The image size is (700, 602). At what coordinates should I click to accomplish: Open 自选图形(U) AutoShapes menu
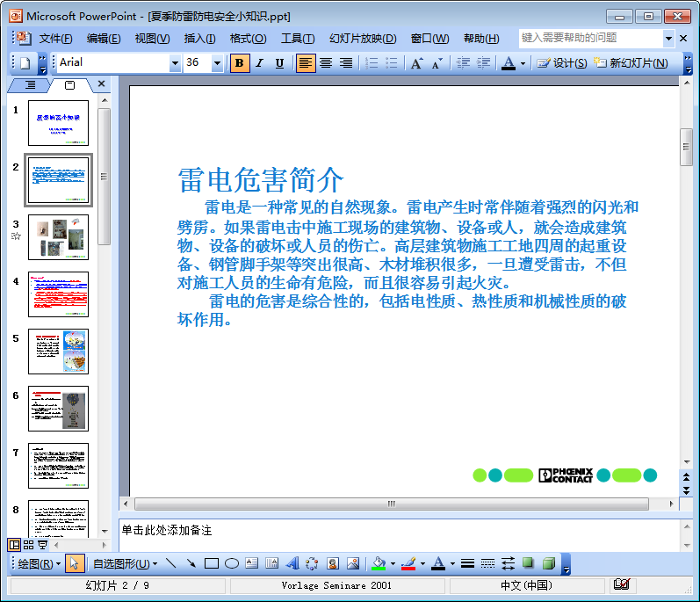125,563
